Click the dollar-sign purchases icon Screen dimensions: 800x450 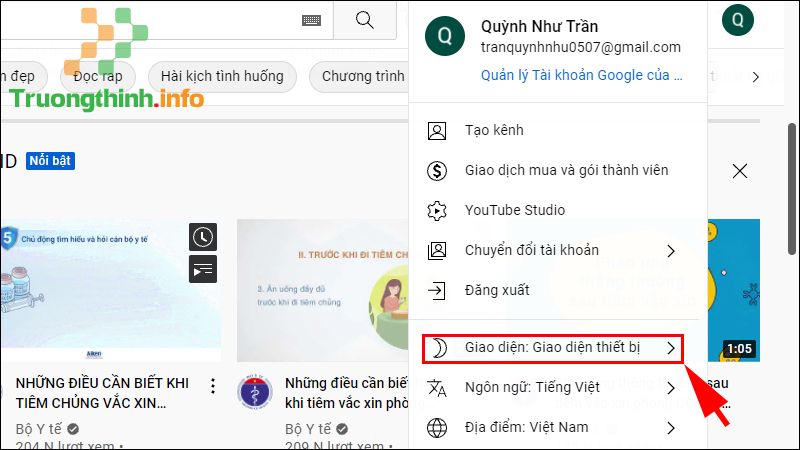click(437, 170)
